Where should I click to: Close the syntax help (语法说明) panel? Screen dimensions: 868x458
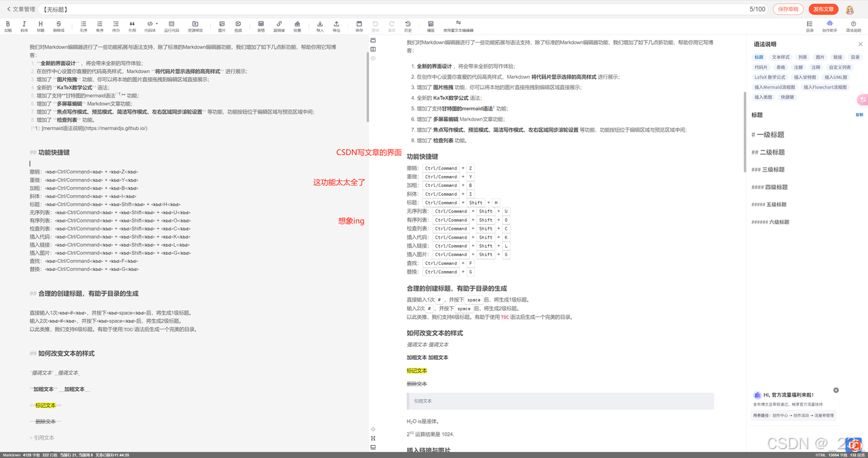tap(861, 44)
